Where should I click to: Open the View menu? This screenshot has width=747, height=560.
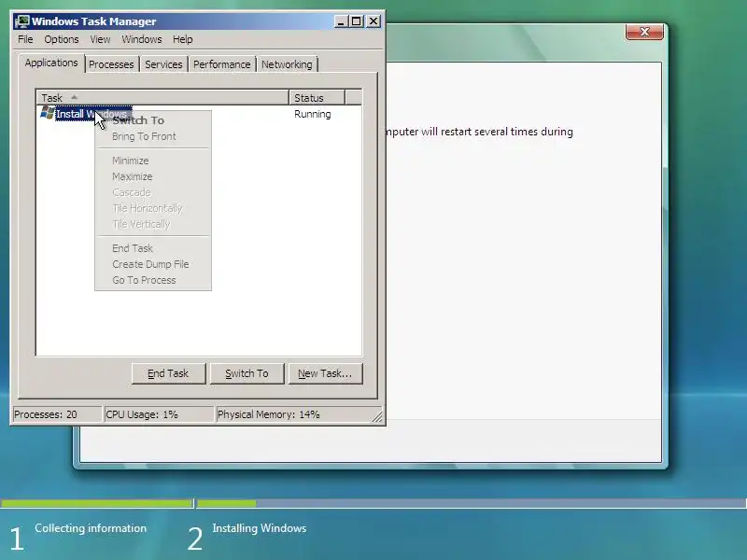tap(100, 39)
